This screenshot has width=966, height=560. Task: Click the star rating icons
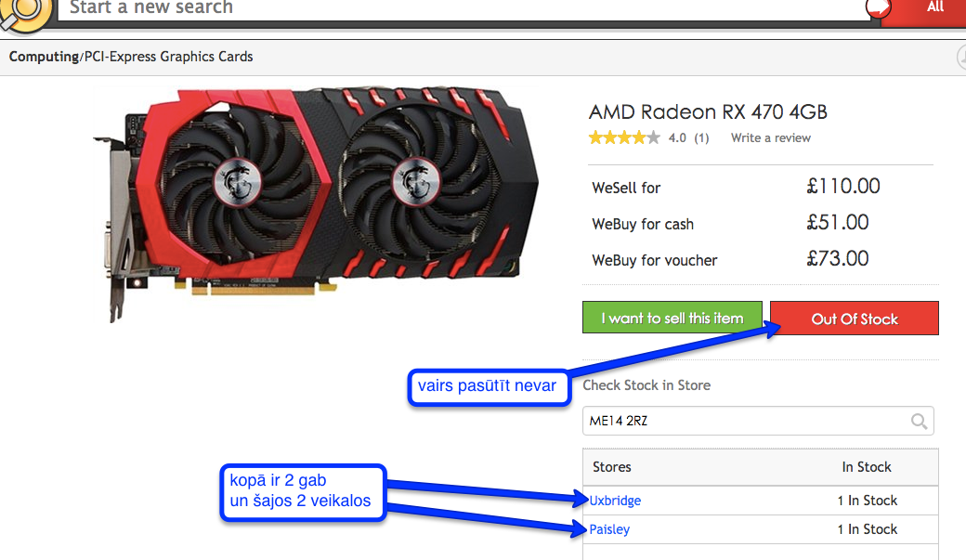623,137
